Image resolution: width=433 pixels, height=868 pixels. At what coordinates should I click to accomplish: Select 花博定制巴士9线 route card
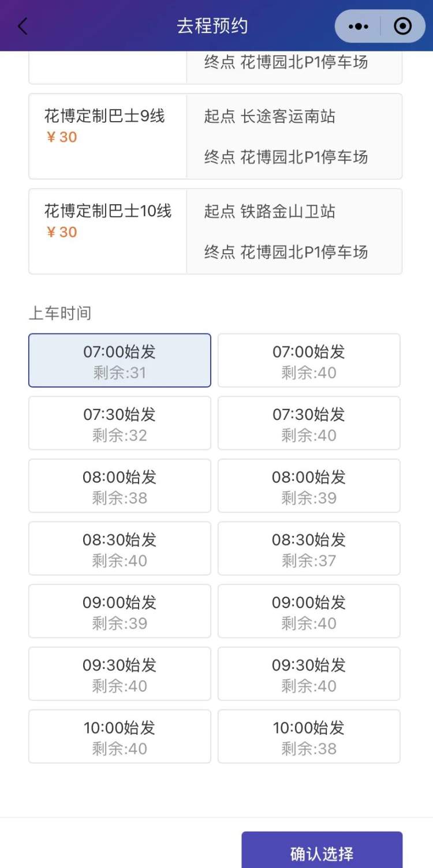(x=215, y=137)
